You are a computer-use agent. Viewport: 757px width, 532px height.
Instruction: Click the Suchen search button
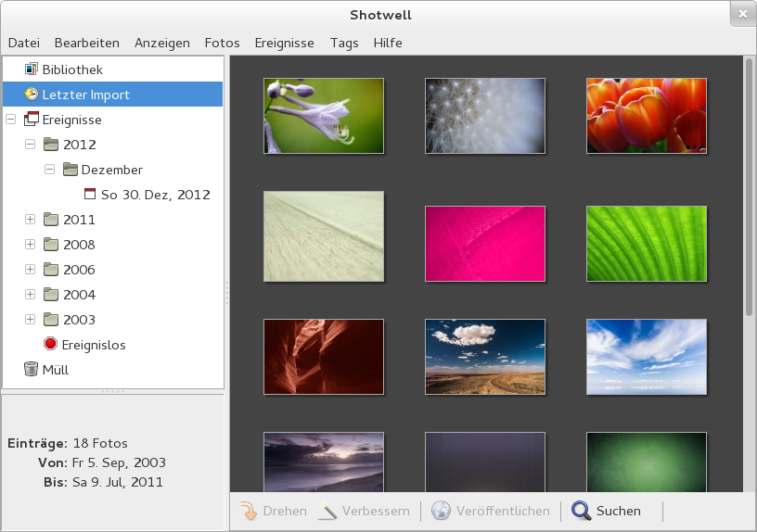pyautogui.click(x=607, y=511)
